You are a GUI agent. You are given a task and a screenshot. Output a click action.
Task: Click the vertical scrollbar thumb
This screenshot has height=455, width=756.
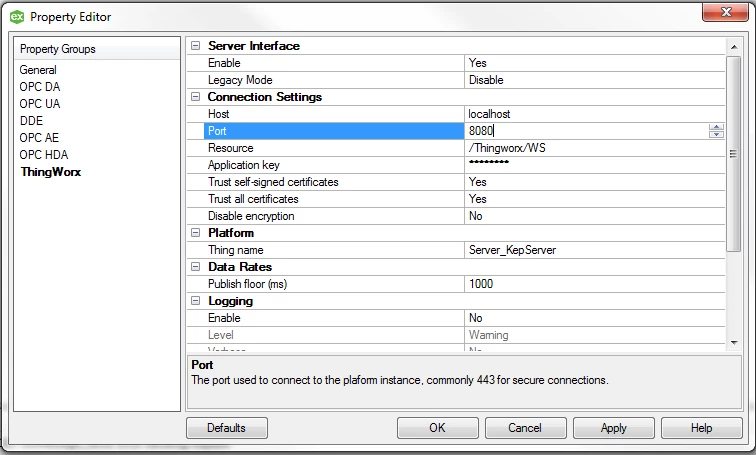734,154
